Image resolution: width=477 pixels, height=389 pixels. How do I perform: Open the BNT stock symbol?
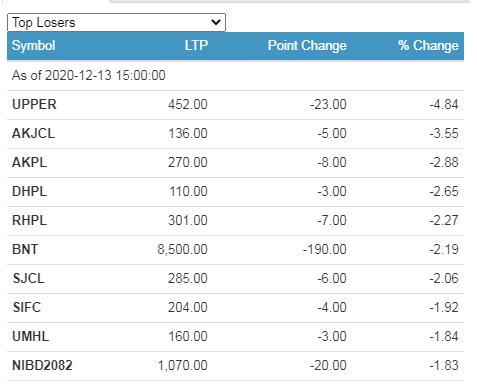pos(25,250)
